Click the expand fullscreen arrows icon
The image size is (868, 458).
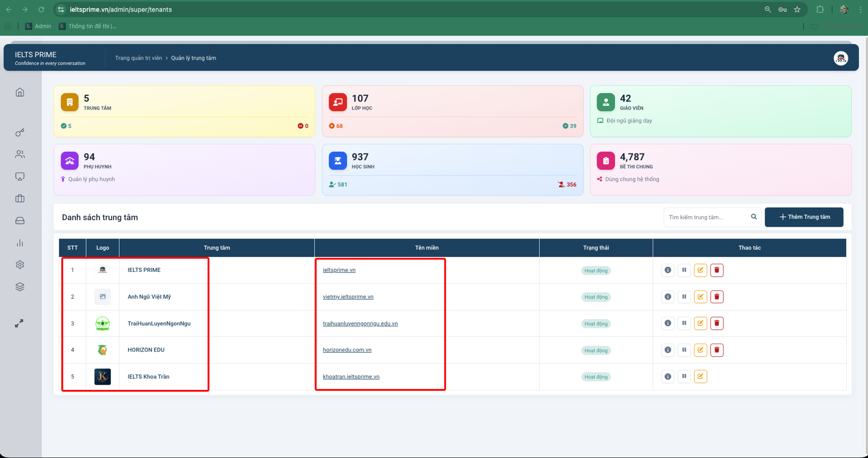click(x=19, y=323)
